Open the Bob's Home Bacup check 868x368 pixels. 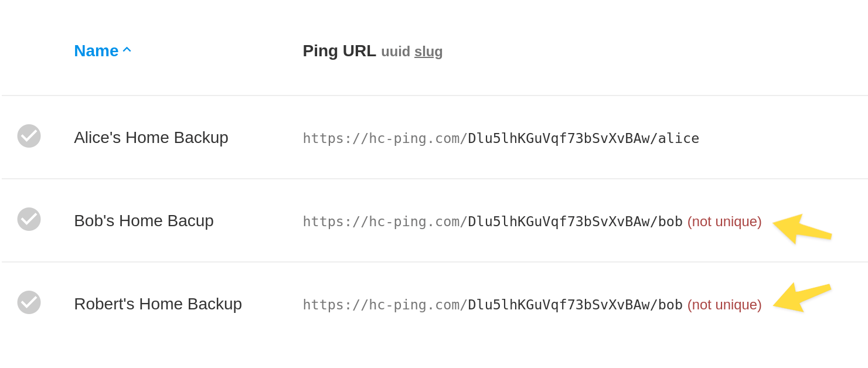click(x=144, y=221)
